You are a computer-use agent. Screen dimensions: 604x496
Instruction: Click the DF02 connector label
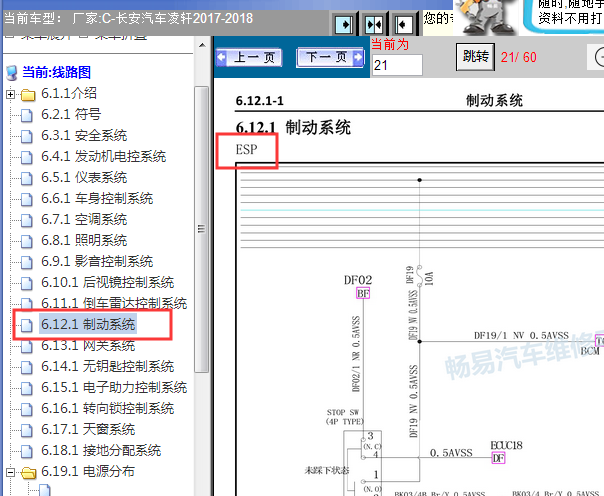pos(358,280)
